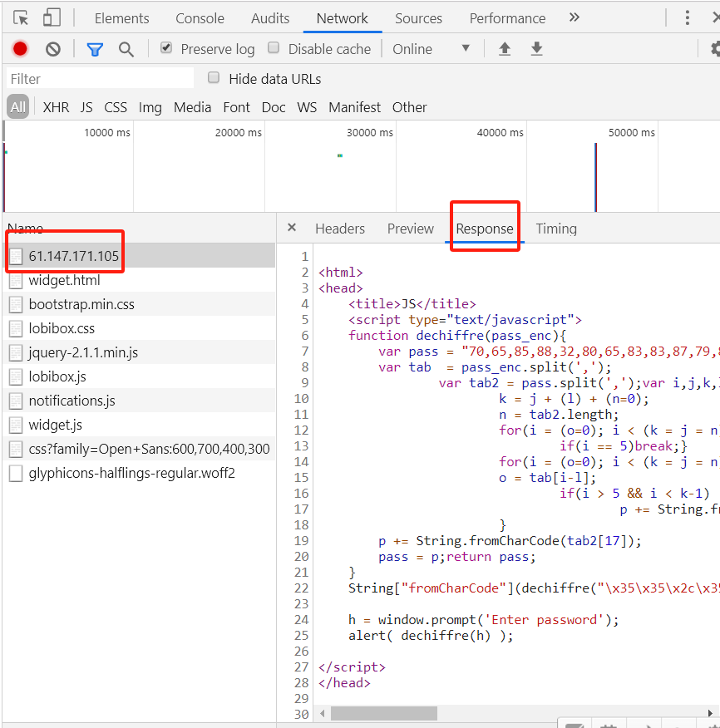Filter requests by Font type
This screenshot has height=728, width=720.
236,107
